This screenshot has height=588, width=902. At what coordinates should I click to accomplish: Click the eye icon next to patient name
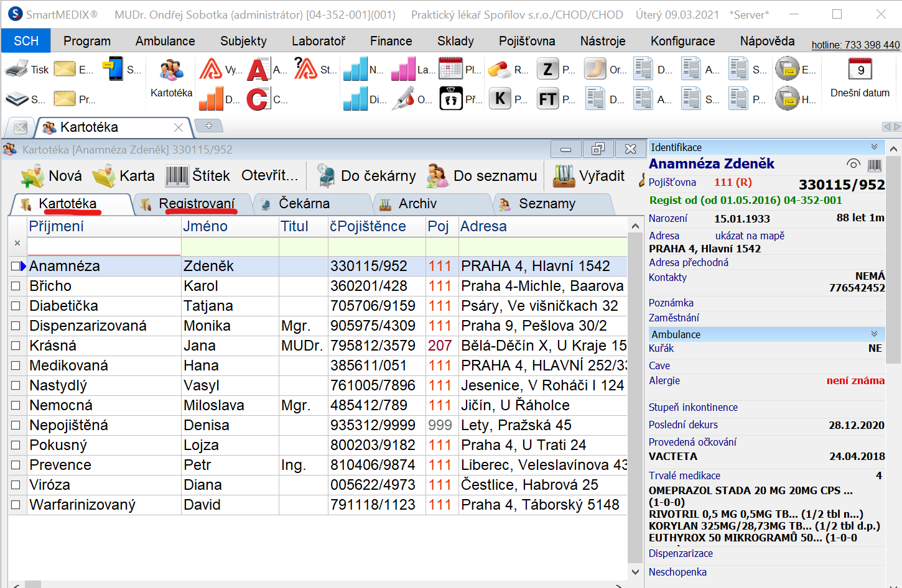tap(853, 164)
